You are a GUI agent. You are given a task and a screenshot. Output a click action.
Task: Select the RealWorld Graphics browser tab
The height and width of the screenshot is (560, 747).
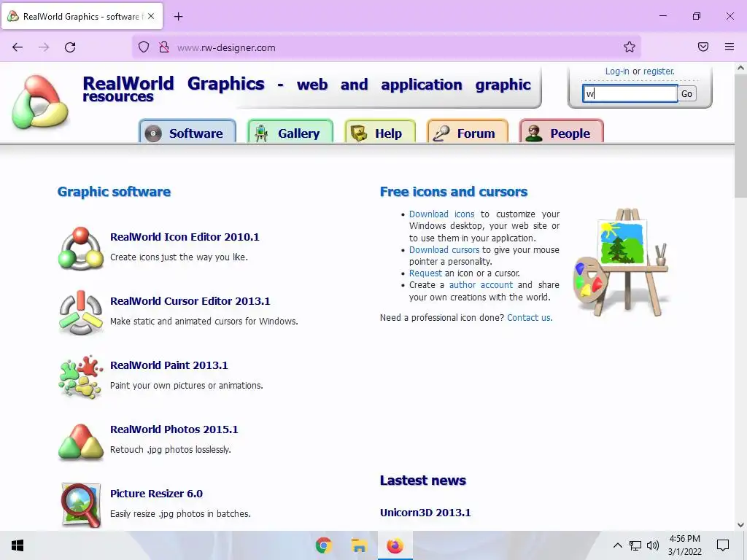(x=82, y=16)
